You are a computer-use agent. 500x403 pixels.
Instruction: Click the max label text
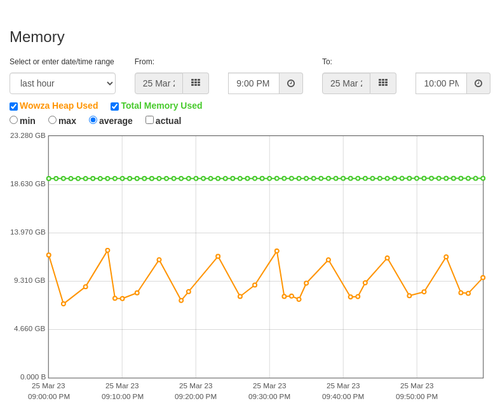[x=67, y=121]
